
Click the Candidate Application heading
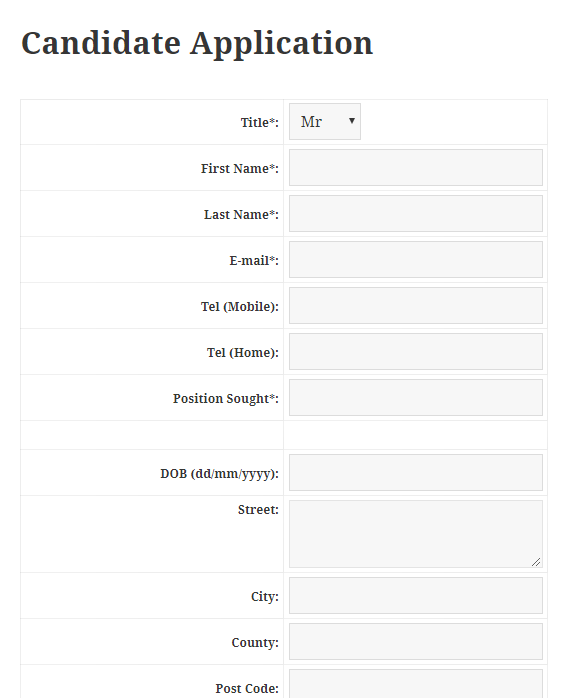coord(197,44)
